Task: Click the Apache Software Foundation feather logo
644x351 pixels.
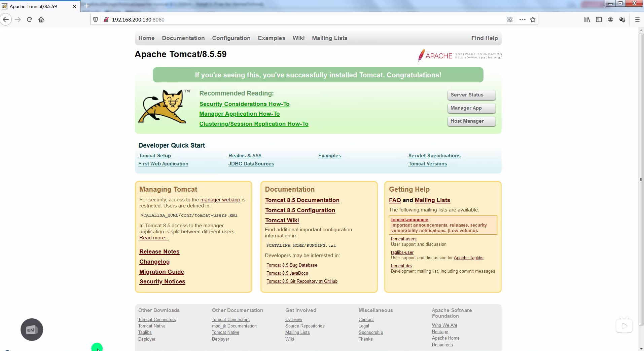Action: (460, 56)
